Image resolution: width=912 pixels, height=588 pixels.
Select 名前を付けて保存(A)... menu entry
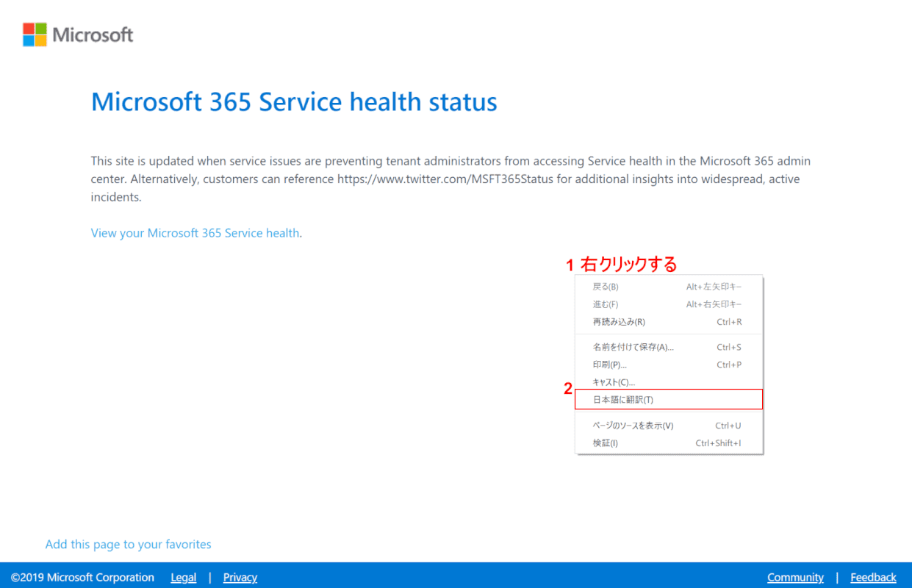coord(669,347)
